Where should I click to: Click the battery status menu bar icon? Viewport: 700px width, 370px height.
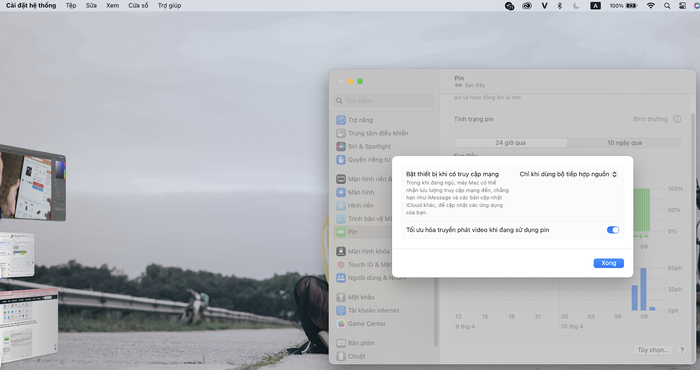coord(624,6)
